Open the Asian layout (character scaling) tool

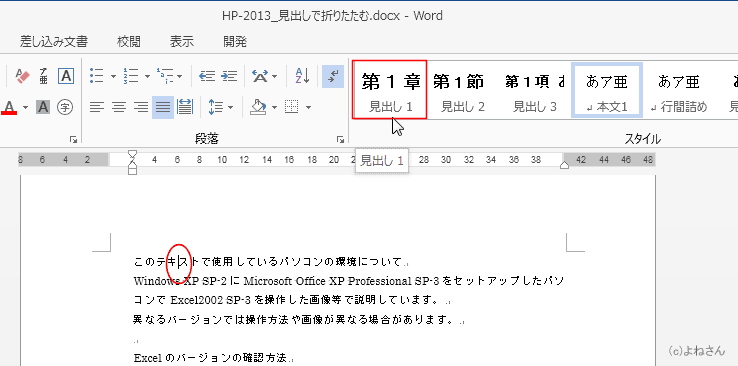pyautogui.click(x=260, y=76)
